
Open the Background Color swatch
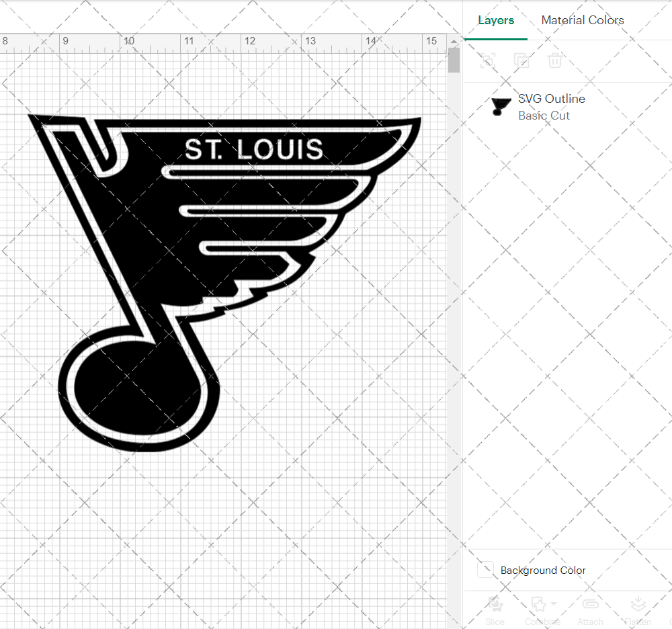pos(486,570)
